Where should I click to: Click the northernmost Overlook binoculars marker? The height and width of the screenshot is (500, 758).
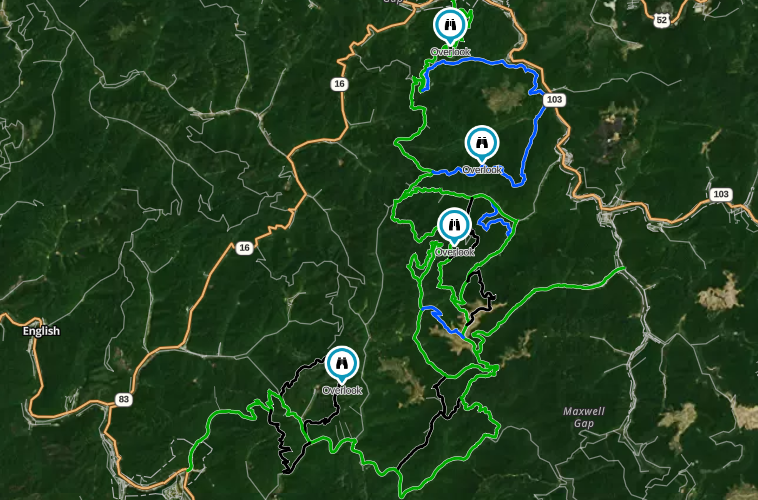pyautogui.click(x=450, y=24)
